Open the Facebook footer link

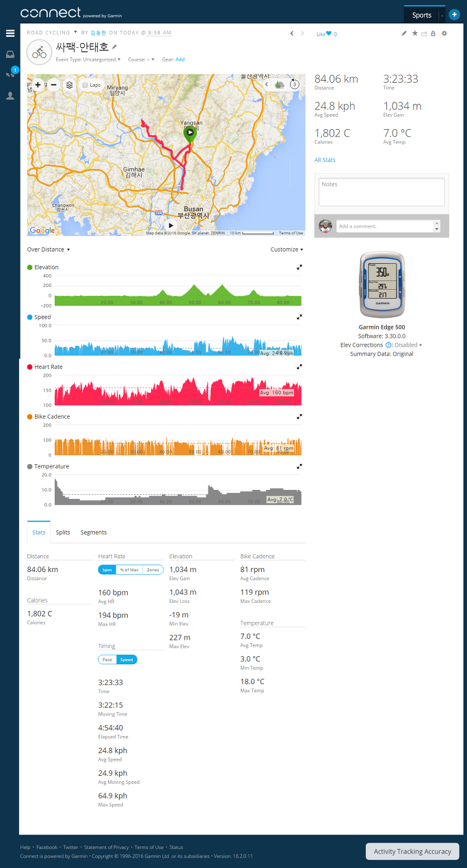point(47,847)
